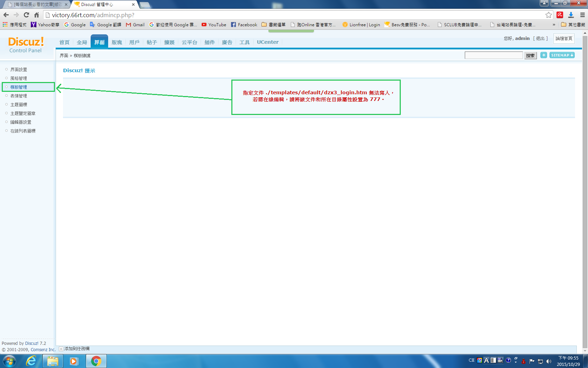This screenshot has height=368, width=588.
Task: Open the 書籤選單 bookmarks folder
Action: click(x=274, y=25)
